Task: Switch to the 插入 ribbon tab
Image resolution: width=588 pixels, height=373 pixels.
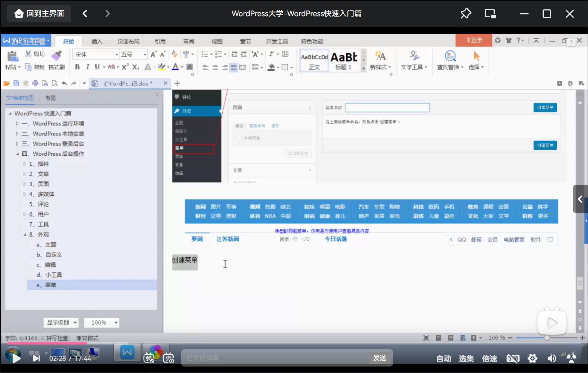Action: pos(97,41)
